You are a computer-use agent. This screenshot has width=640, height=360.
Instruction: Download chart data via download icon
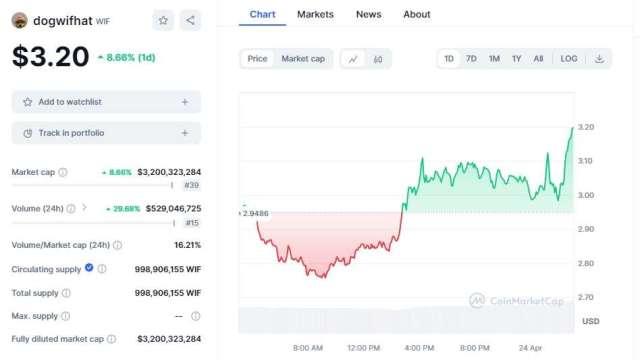point(599,59)
